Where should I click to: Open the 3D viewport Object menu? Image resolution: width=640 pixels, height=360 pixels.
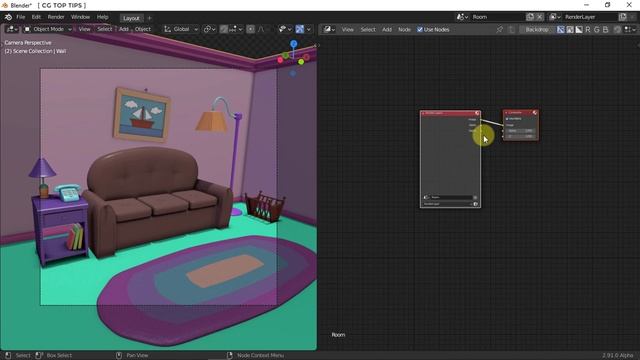point(143,29)
